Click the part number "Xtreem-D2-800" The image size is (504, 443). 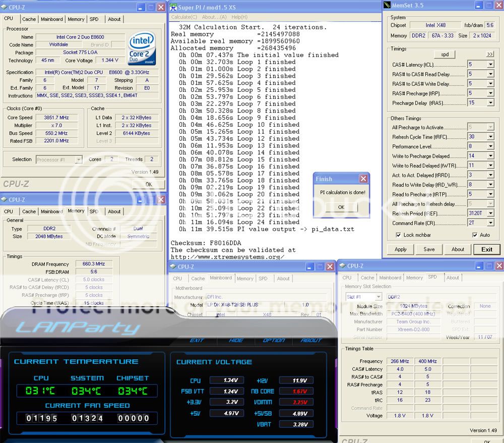(x=413, y=329)
